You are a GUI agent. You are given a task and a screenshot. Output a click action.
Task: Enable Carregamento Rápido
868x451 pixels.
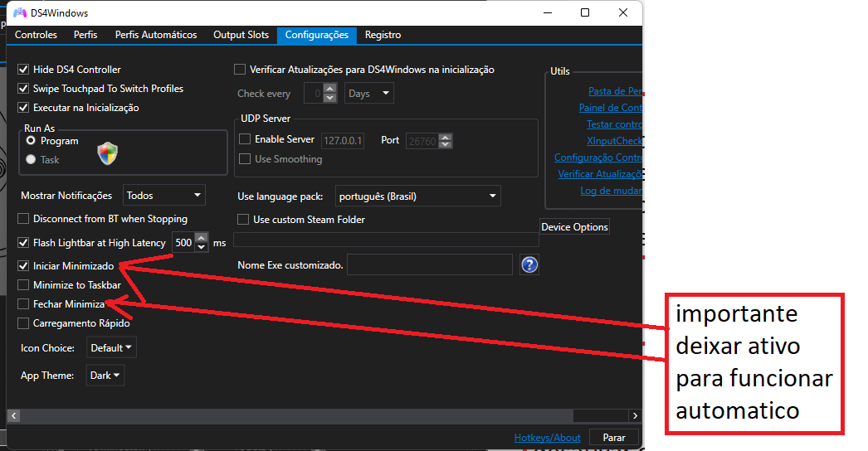[x=23, y=323]
